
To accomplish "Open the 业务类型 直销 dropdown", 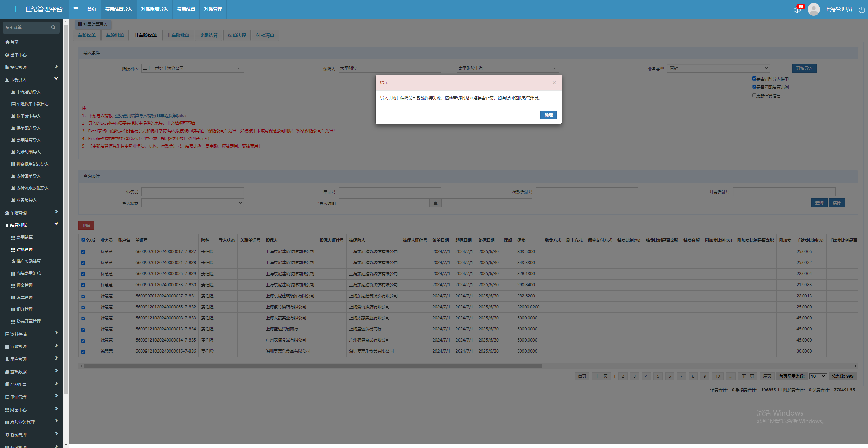I will 718,68.
